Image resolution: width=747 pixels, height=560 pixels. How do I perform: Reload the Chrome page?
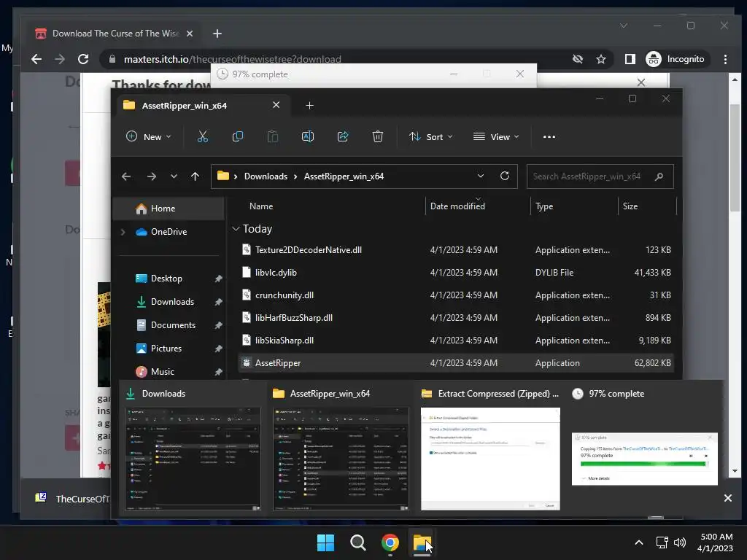click(x=83, y=59)
